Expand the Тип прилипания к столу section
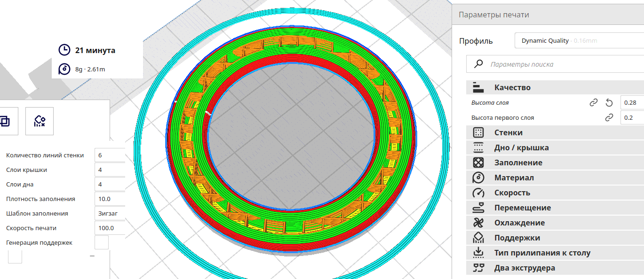Screen dimensions: 644x279 pyautogui.click(x=555, y=253)
